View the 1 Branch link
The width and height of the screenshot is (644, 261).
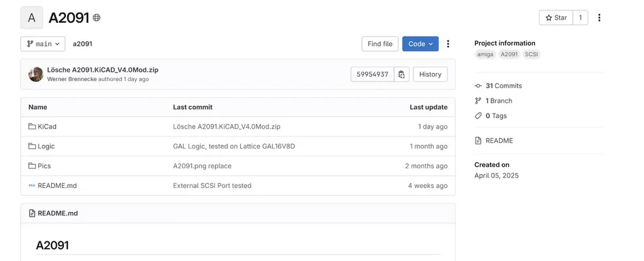tap(498, 101)
